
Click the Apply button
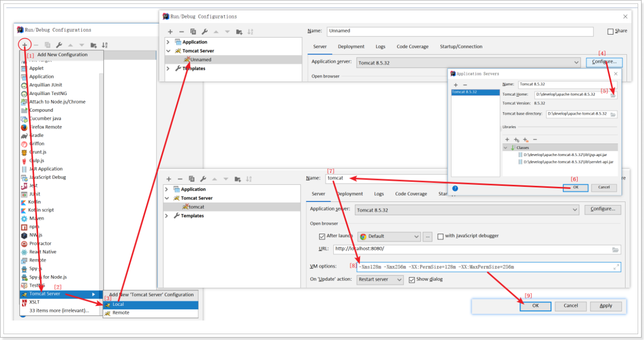coord(606,306)
